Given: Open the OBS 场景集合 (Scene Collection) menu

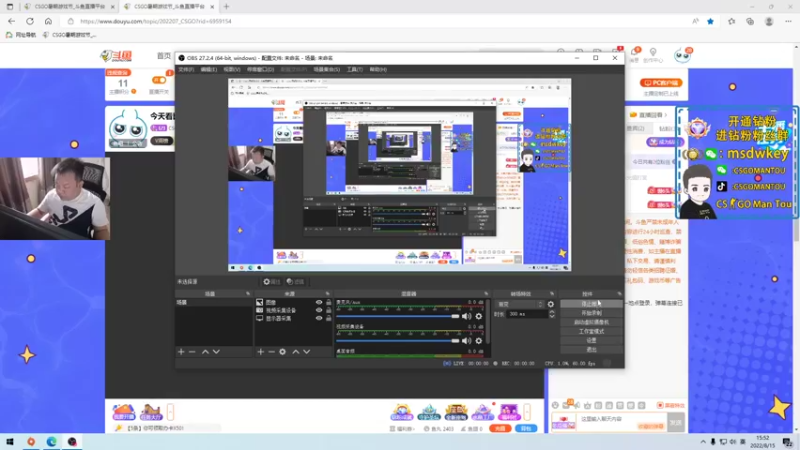Looking at the screenshot, I should pyautogui.click(x=327, y=69).
